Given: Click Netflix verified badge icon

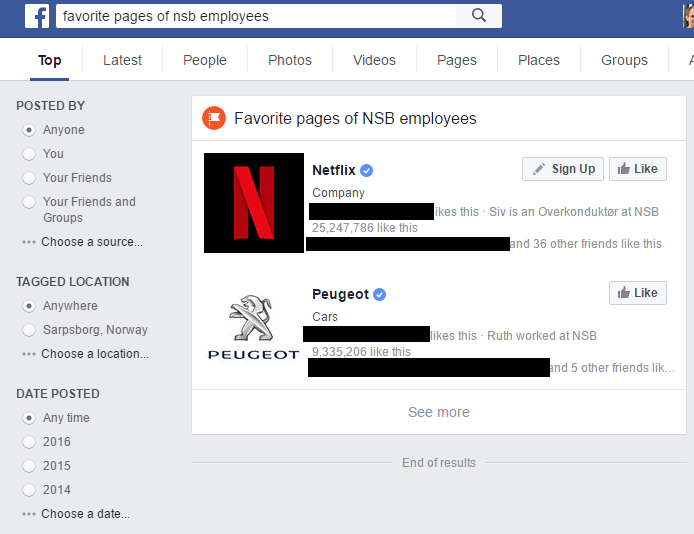Looking at the screenshot, I should [x=366, y=170].
